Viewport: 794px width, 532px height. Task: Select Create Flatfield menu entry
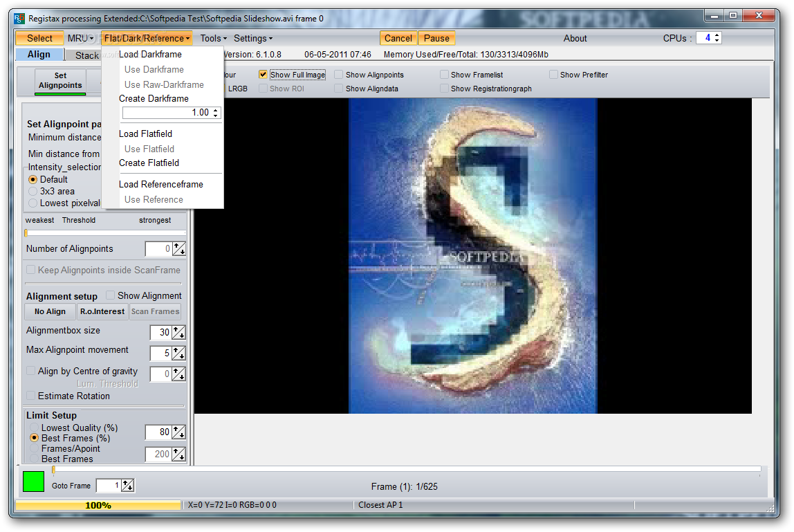(149, 163)
